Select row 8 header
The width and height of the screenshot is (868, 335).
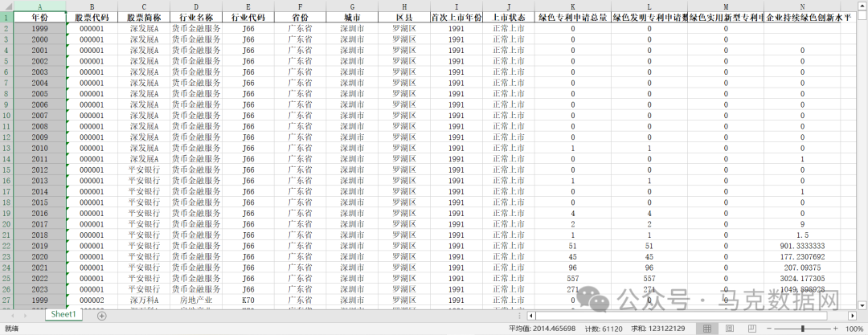pyautogui.click(x=6, y=93)
